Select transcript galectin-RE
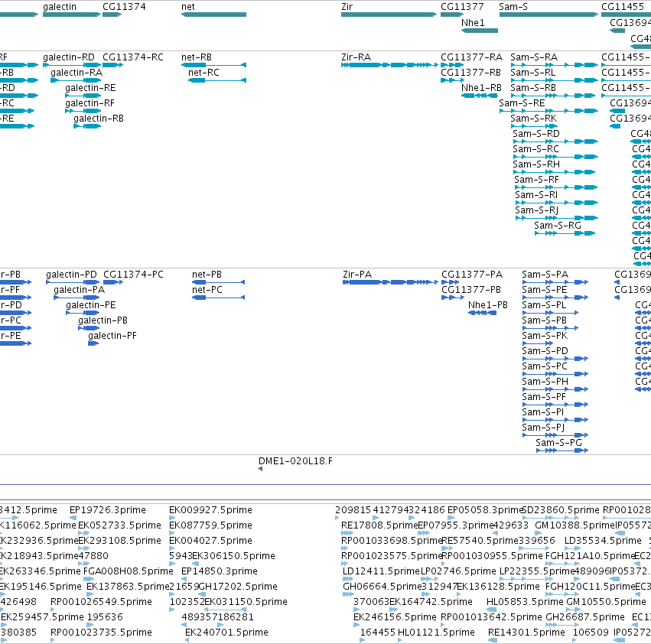The image size is (651, 644). point(83,96)
